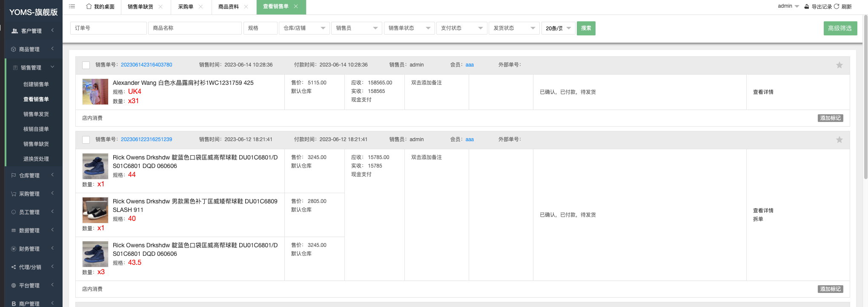The height and width of the screenshot is (307, 868).
Task: Click 拆单 for Rick Owens order
Action: [758, 219]
